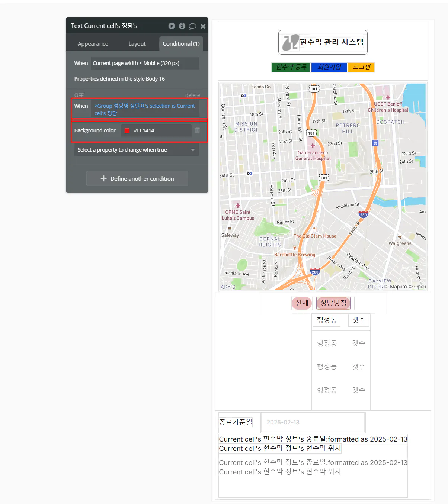The image size is (448, 504).
Task: Open the red Background color swatch
Action: click(127, 130)
